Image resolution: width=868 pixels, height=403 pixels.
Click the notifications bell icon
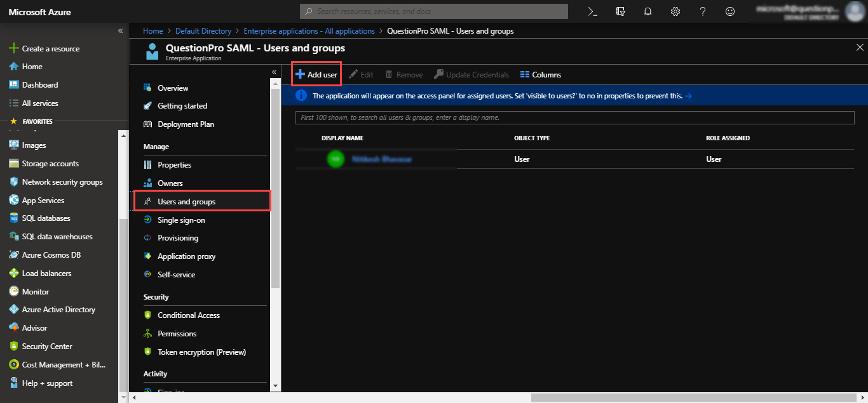(648, 11)
